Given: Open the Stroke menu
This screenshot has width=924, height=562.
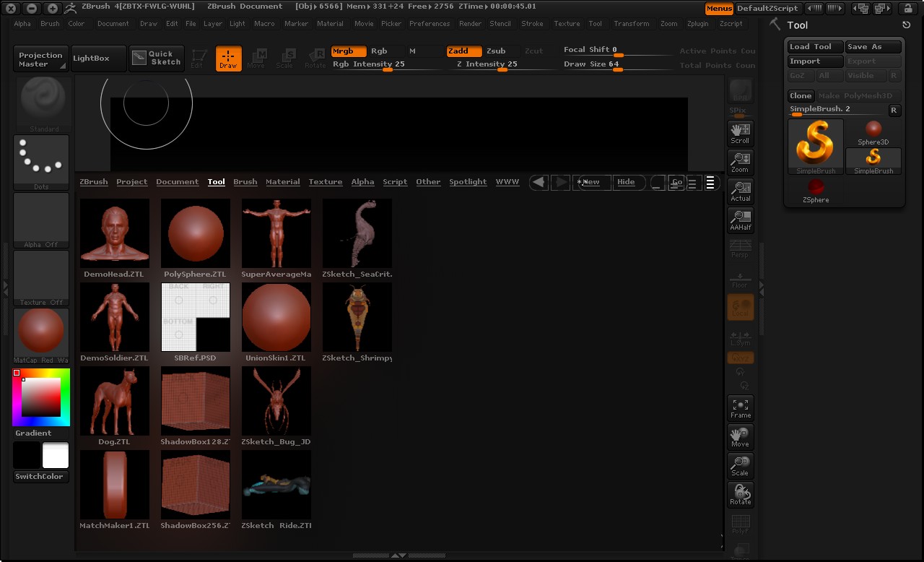Looking at the screenshot, I should 532,24.
